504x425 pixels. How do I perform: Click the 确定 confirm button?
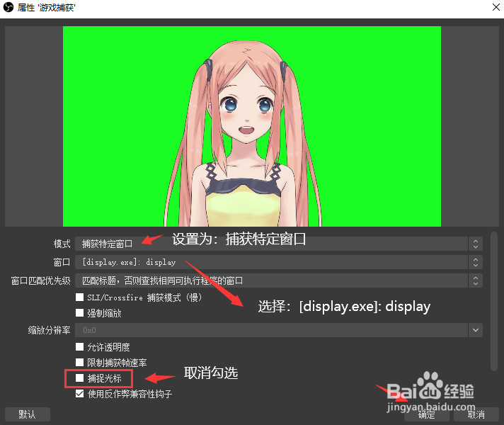tap(427, 414)
